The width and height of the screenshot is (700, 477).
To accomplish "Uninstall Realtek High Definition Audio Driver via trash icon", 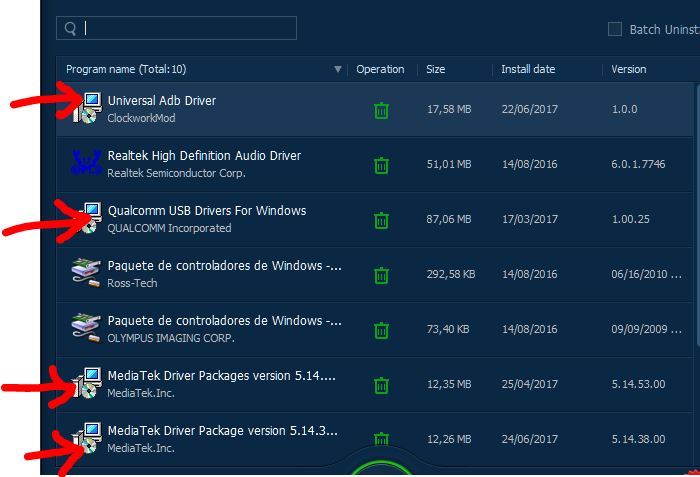I will coord(381,165).
